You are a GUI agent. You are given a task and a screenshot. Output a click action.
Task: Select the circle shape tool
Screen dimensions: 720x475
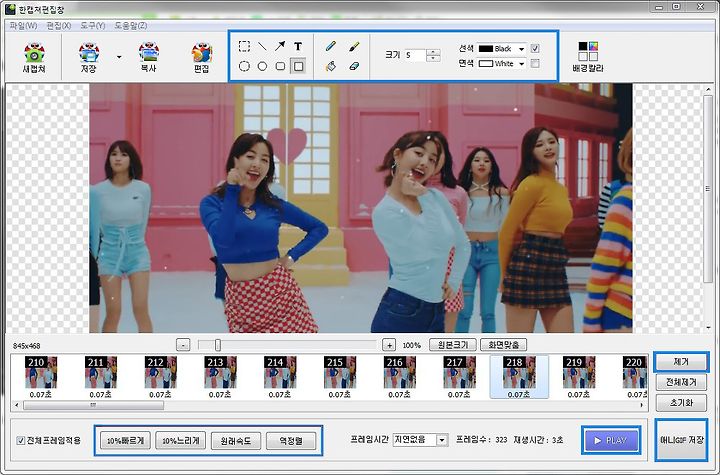[x=262, y=66]
